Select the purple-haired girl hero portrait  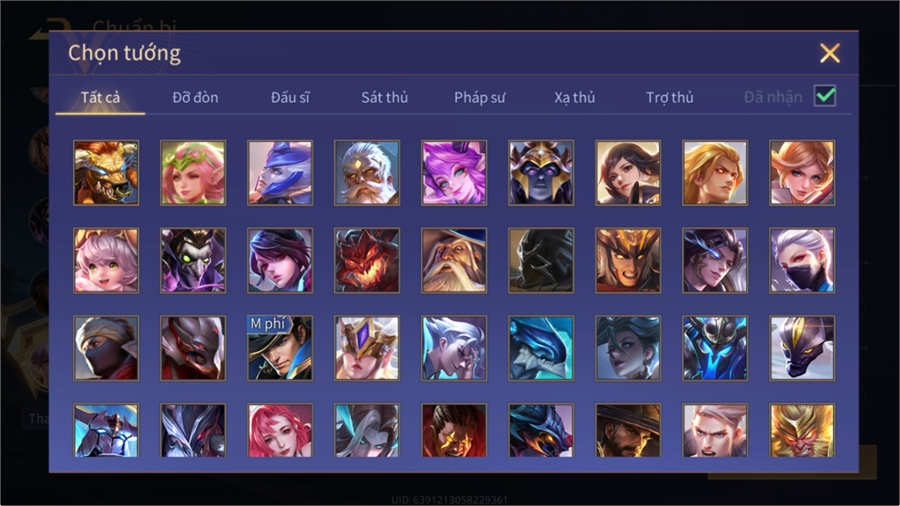[454, 173]
